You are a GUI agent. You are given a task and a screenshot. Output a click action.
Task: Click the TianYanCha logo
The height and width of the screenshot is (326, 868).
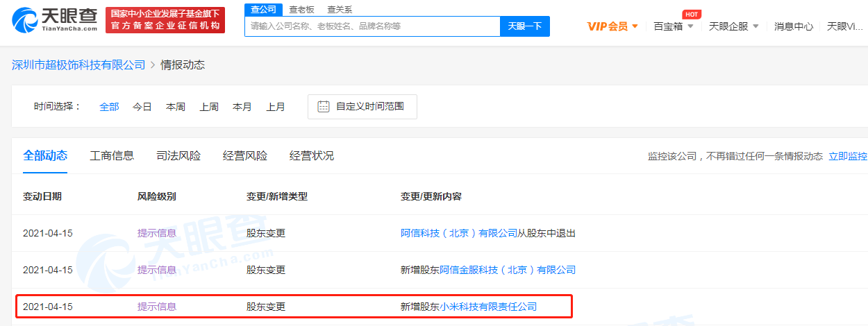pyautogui.click(x=54, y=21)
